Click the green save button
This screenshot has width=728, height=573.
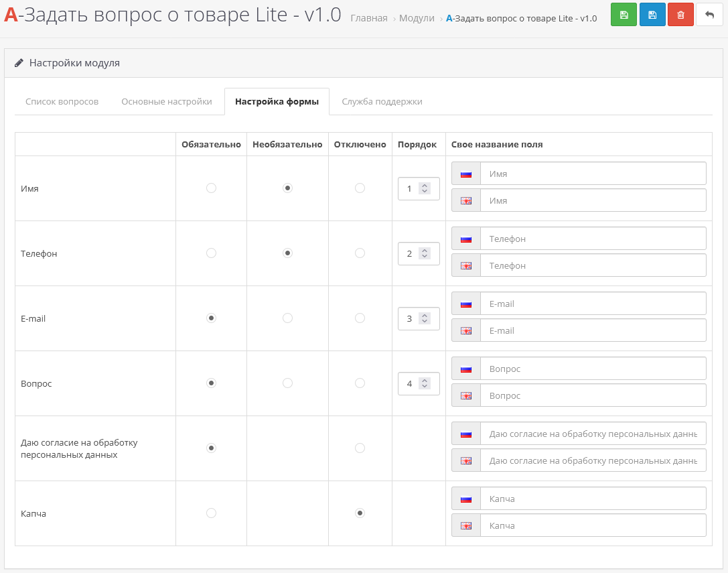(624, 15)
